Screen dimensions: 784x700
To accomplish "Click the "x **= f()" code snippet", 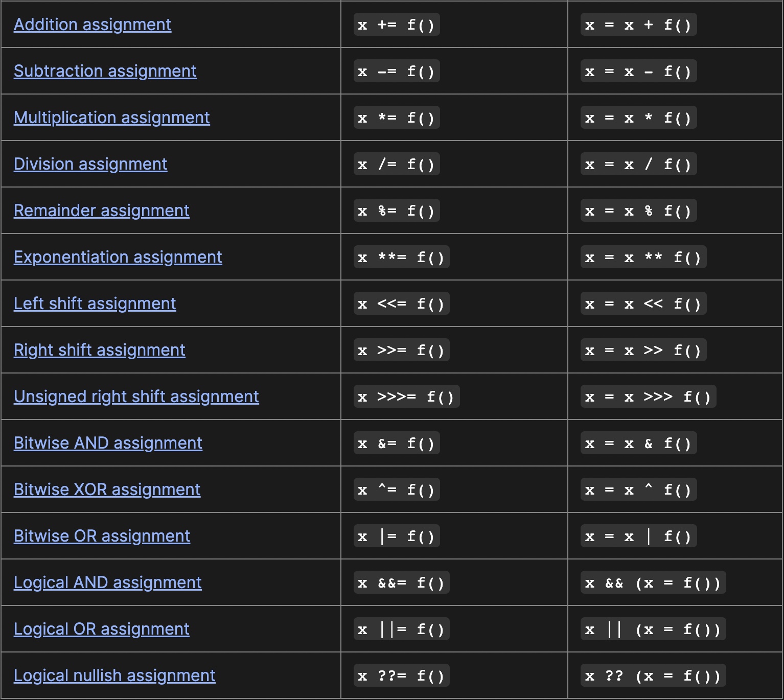I will tap(401, 257).
